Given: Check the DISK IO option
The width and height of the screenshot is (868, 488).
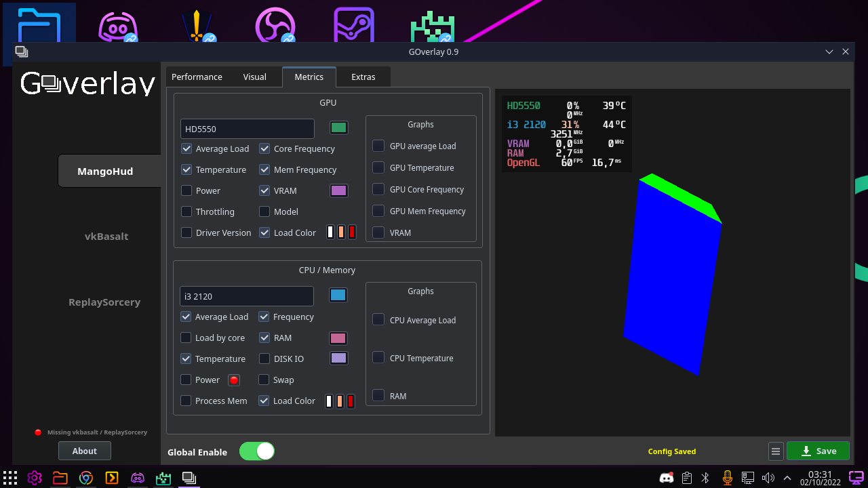Looking at the screenshot, I should click(264, 359).
